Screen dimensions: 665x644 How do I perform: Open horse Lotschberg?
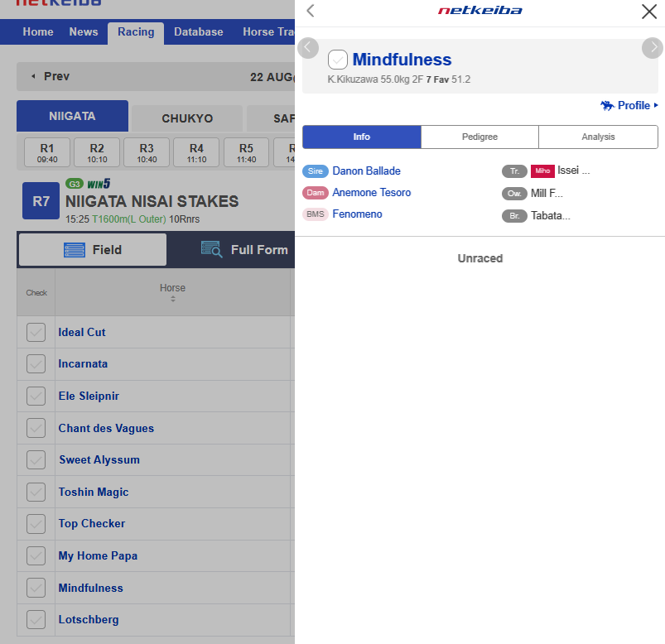click(x=89, y=619)
